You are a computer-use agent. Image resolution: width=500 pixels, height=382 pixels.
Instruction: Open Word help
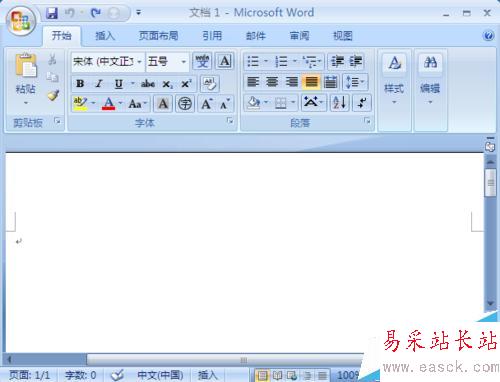pos(488,36)
